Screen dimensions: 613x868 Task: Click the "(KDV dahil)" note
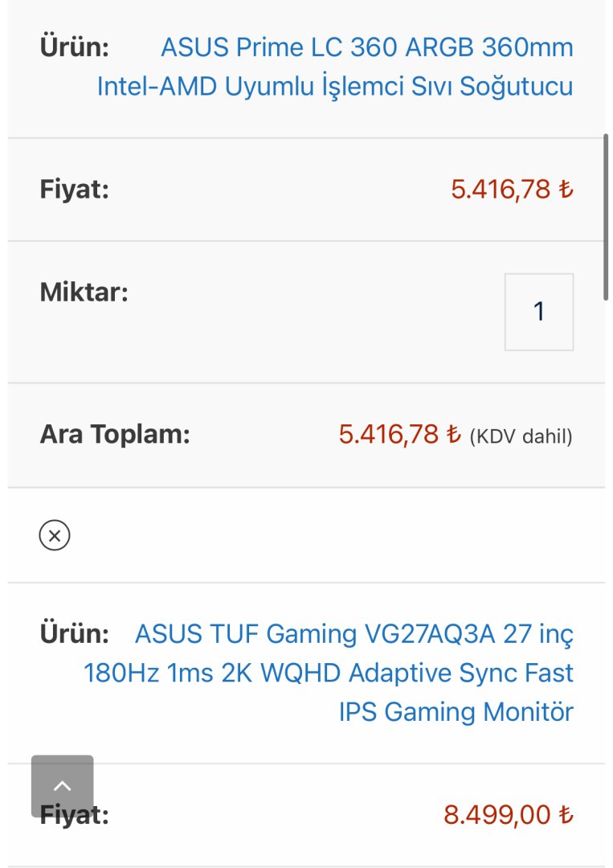pos(521,436)
